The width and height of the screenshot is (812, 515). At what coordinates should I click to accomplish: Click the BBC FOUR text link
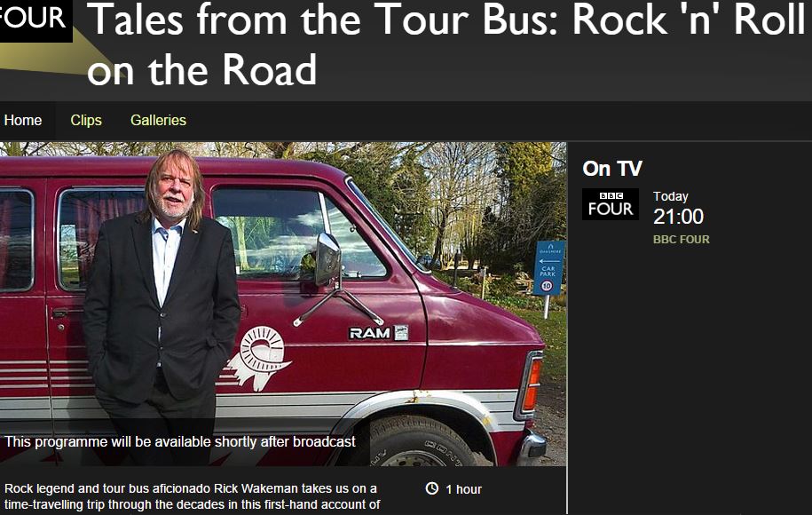pos(681,240)
